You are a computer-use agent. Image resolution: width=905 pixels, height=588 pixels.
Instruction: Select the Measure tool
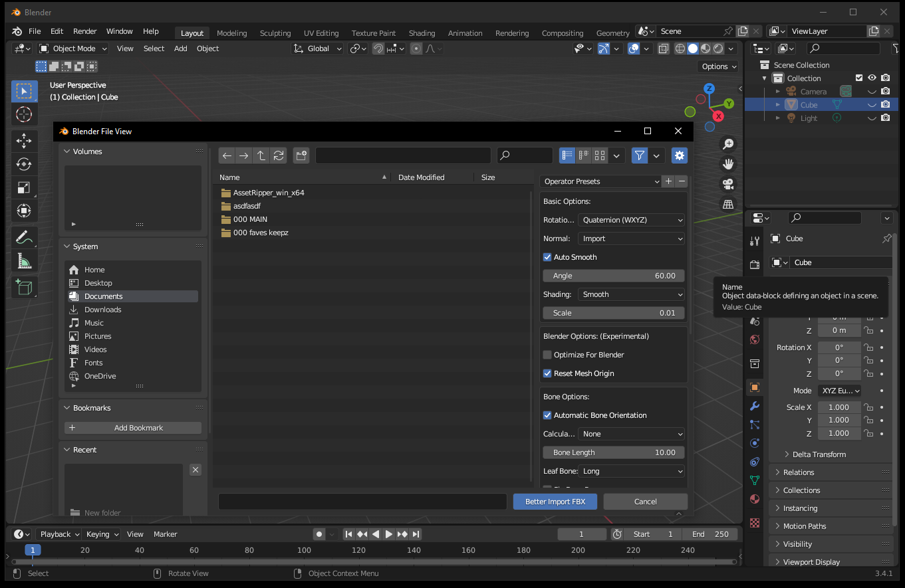[24, 261]
